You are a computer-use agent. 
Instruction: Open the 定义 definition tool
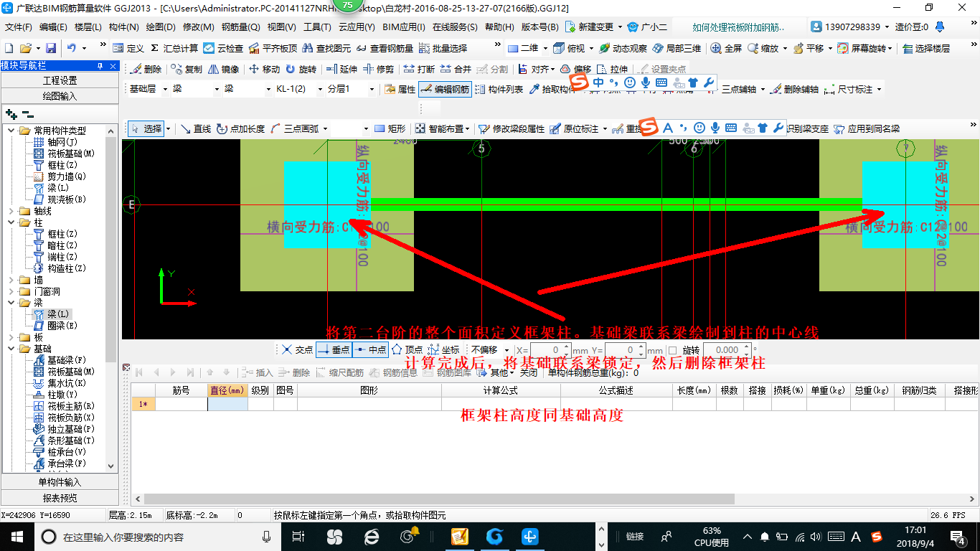(x=128, y=48)
